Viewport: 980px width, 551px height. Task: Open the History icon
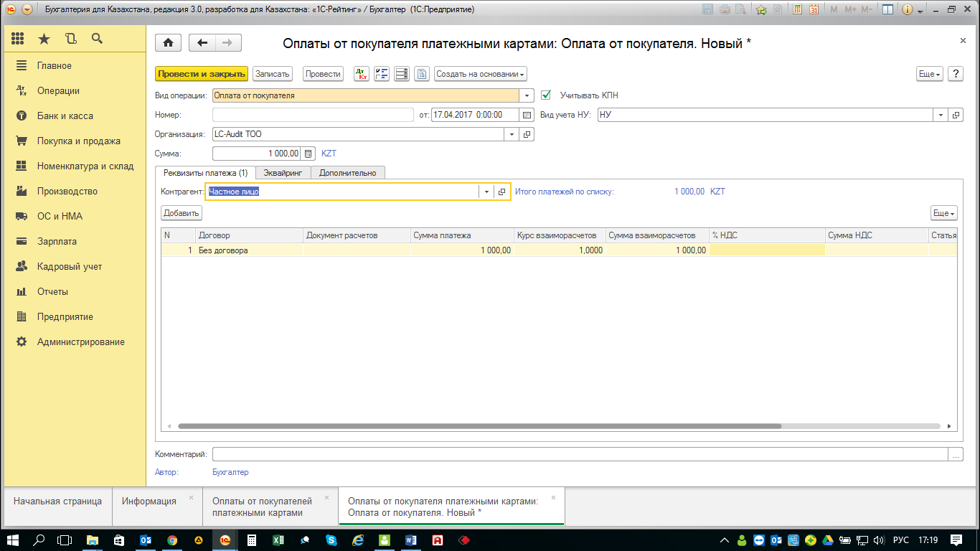point(70,39)
